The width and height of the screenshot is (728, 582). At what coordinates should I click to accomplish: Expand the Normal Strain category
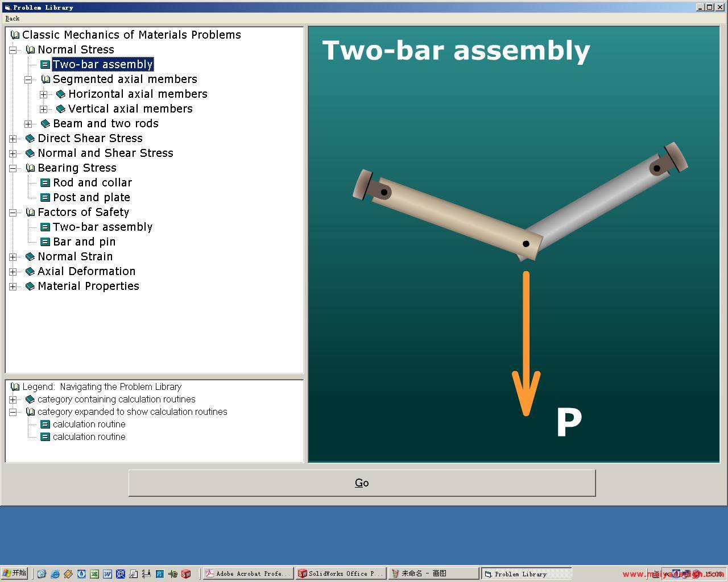click(x=13, y=257)
